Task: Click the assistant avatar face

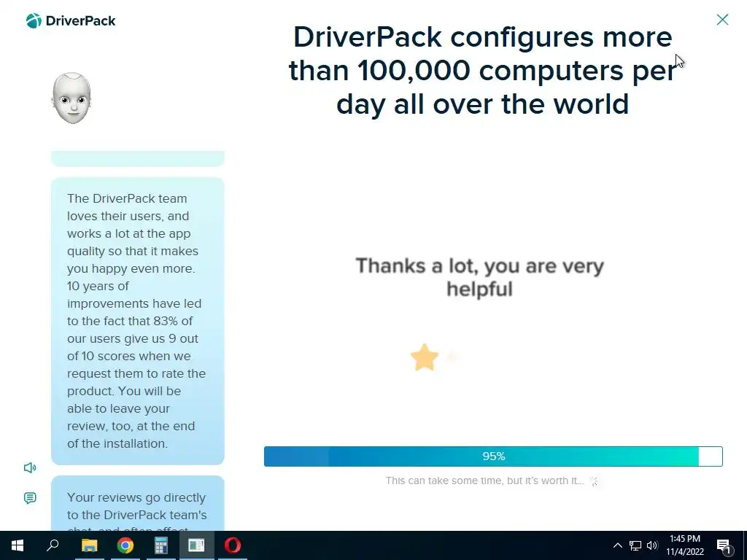Action: (71, 98)
